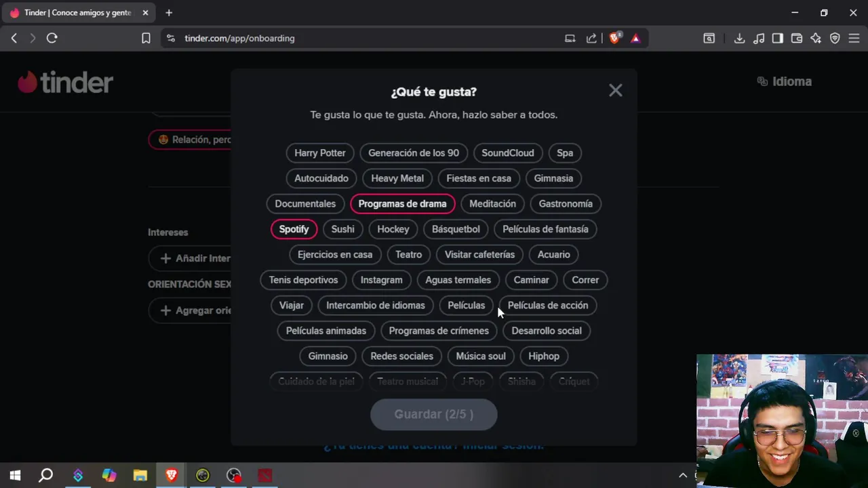Open a new browser tab
Viewport: 868px width, 488px height.
click(169, 13)
